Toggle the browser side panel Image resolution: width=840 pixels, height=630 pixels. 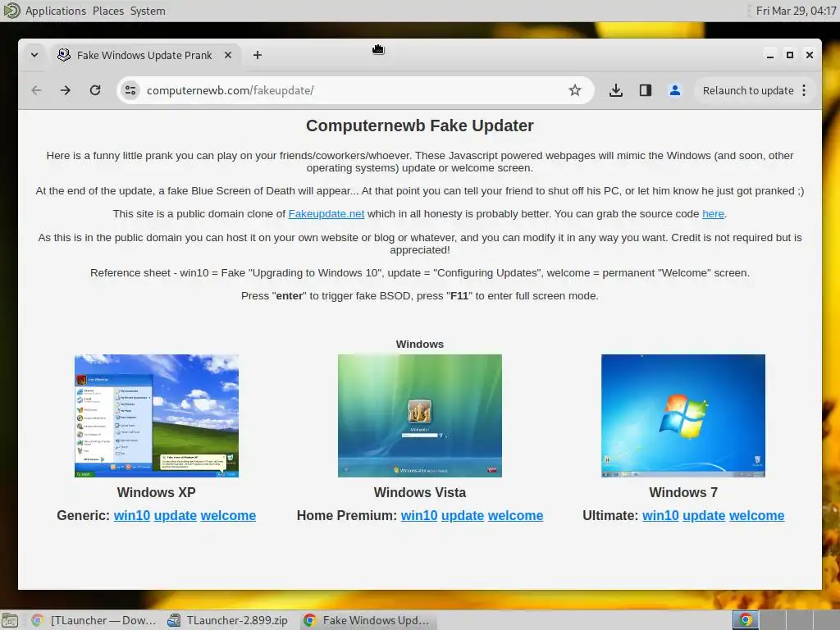click(x=646, y=90)
